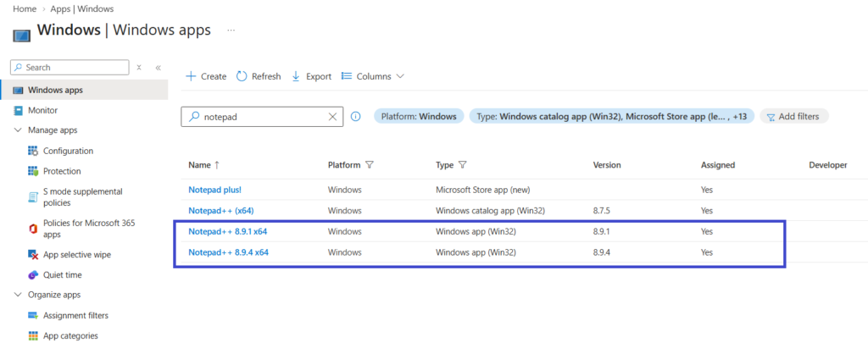Open Notepad++ 8.9.1 x64 app link
868x359 pixels.
pyautogui.click(x=228, y=232)
